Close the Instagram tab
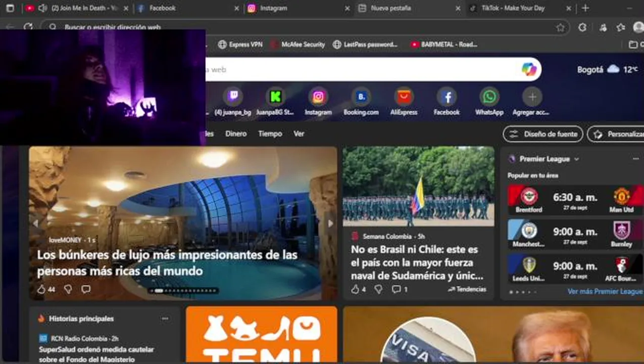 [347, 8]
